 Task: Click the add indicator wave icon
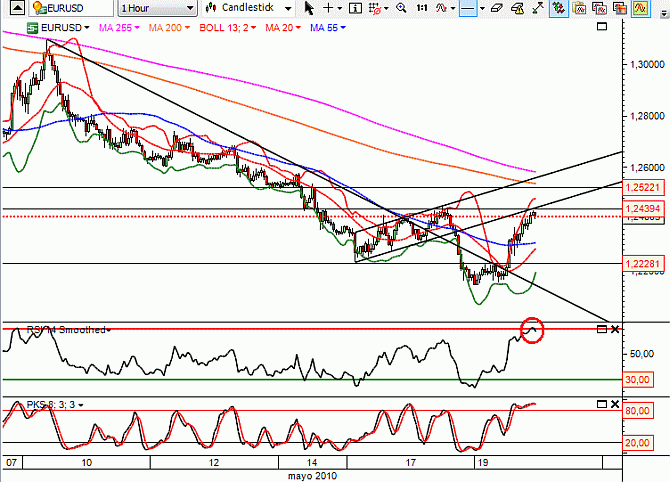441,8
